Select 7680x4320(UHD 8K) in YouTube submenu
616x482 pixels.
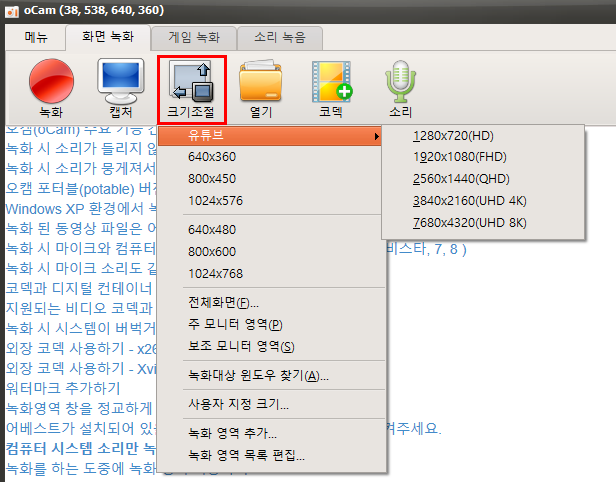click(483, 223)
